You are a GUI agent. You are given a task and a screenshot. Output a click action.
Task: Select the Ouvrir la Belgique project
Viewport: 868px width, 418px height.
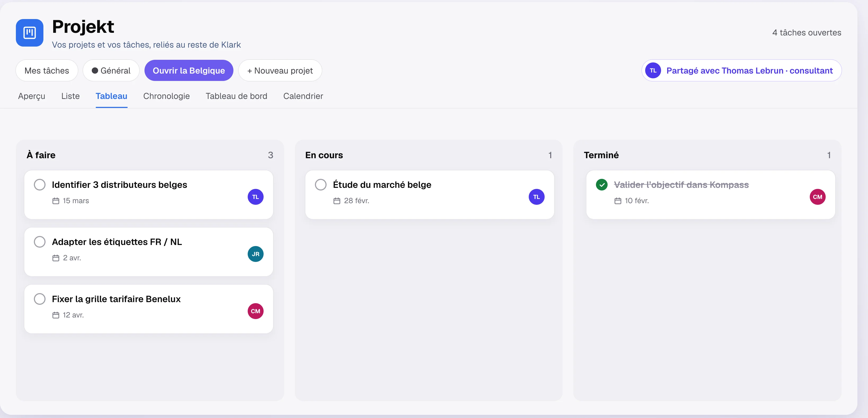189,71
